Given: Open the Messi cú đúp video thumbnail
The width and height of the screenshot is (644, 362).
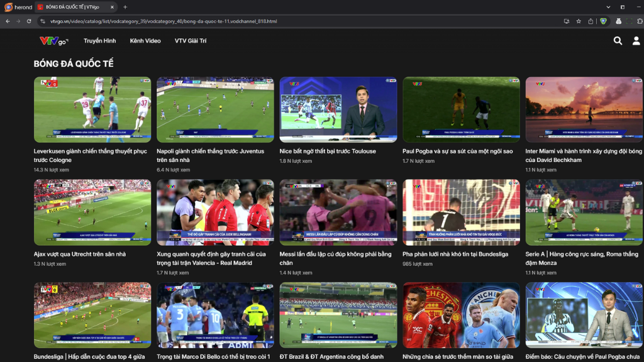Looking at the screenshot, I should point(338,212).
